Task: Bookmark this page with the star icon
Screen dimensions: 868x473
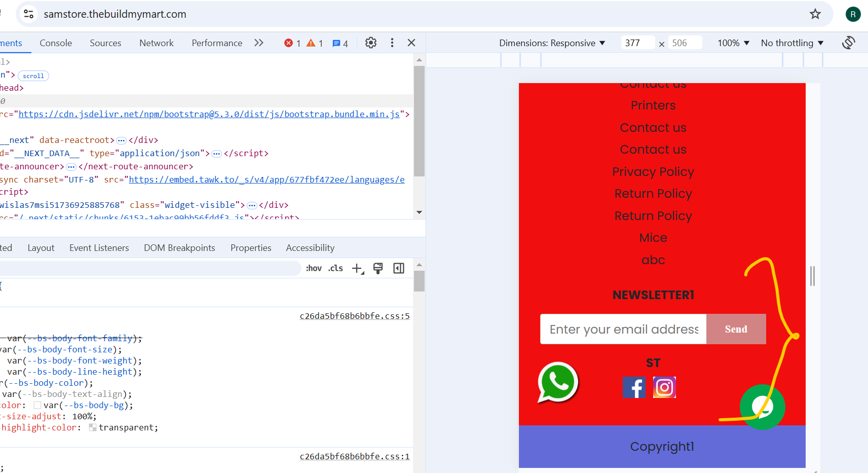Action: point(815,14)
